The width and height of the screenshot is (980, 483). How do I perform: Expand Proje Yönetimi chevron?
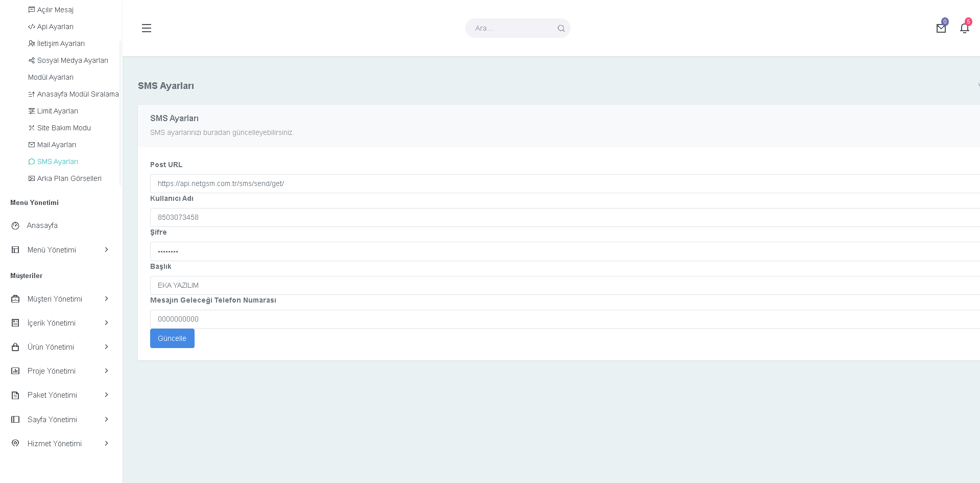tap(106, 371)
